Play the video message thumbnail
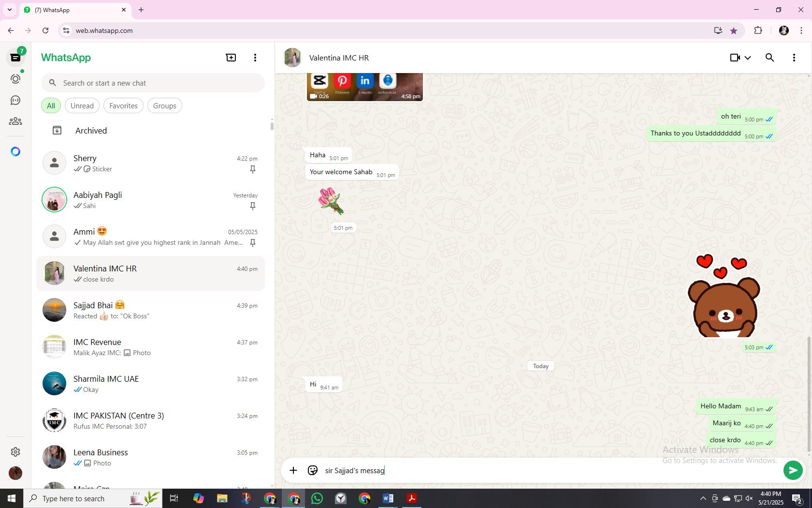This screenshot has width=812, height=508. click(365, 87)
